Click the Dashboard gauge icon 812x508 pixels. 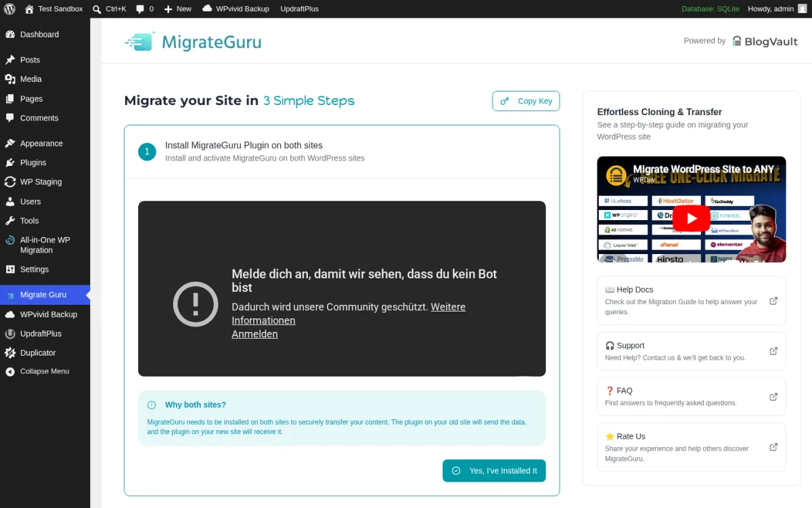click(10, 35)
